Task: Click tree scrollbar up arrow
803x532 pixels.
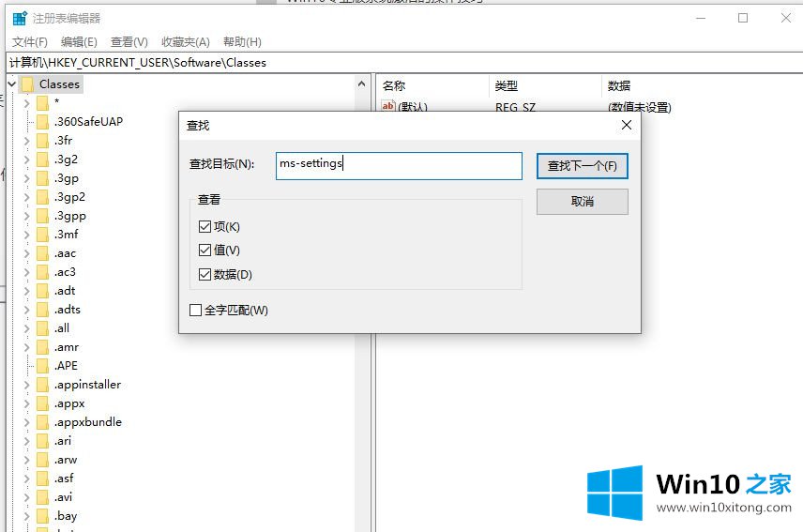Action: pyautogui.click(x=361, y=84)
